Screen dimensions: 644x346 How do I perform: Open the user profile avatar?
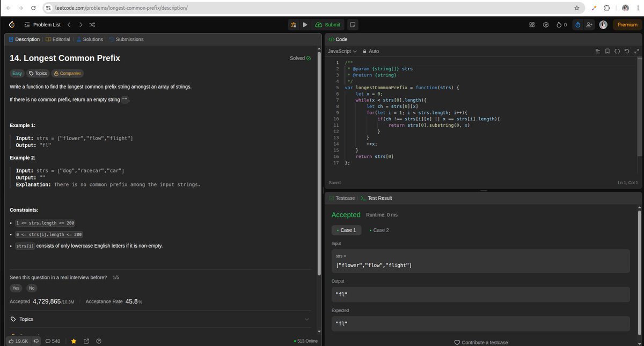604,25
